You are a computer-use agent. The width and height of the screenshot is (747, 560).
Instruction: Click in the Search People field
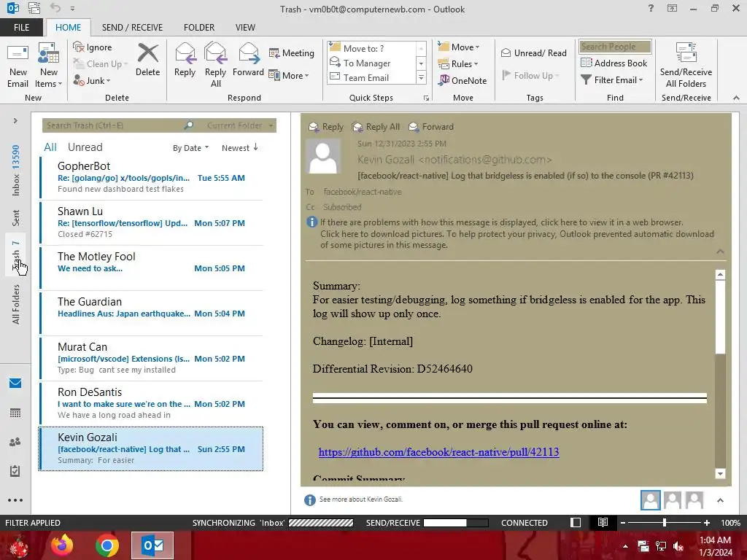615,47
